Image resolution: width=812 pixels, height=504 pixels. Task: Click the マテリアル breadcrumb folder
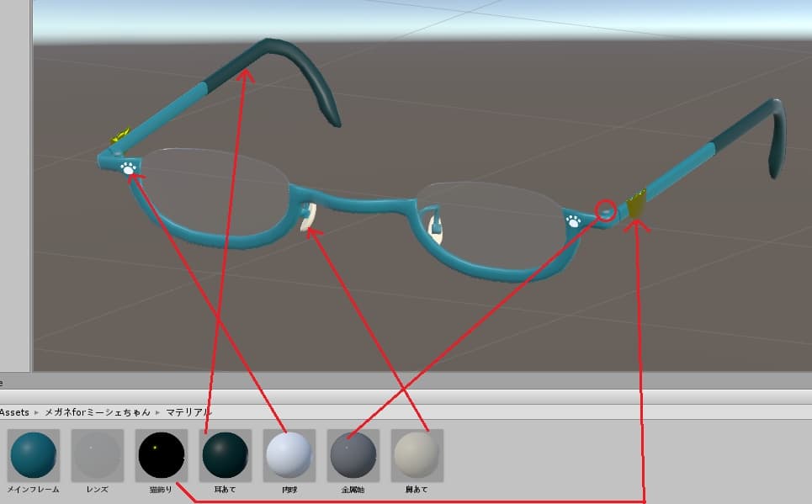189,412
